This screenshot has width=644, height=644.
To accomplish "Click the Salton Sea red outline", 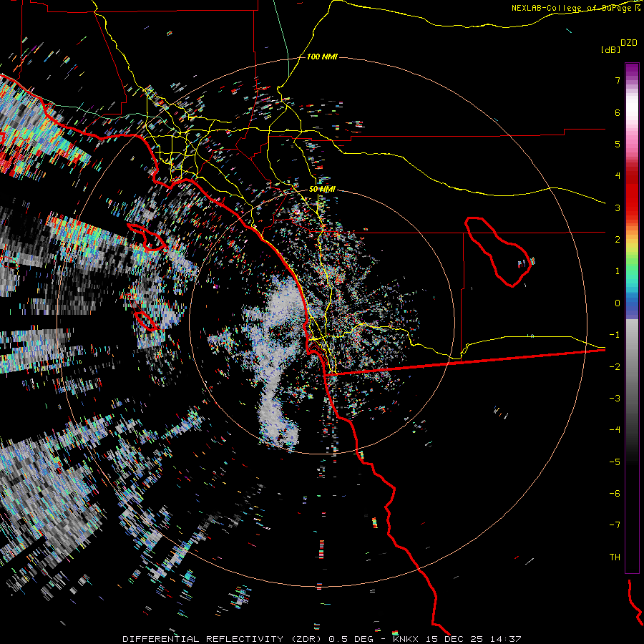I will [498, 251].
